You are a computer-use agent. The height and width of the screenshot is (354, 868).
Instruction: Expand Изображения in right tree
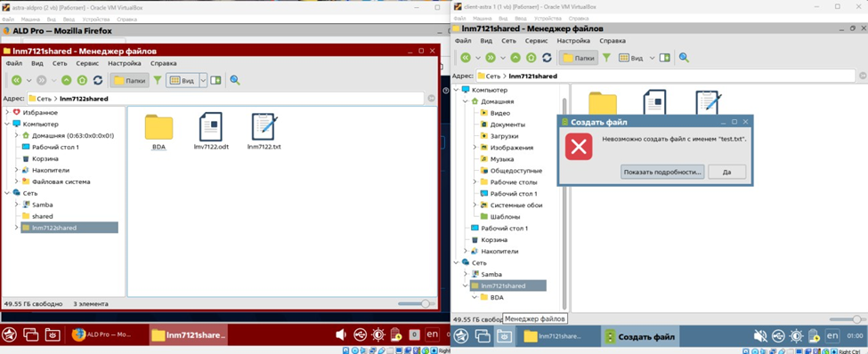click(475, 147)
